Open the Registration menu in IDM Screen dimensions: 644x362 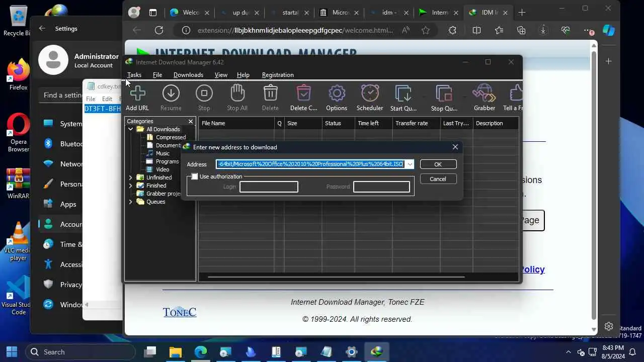click(278, 75)
